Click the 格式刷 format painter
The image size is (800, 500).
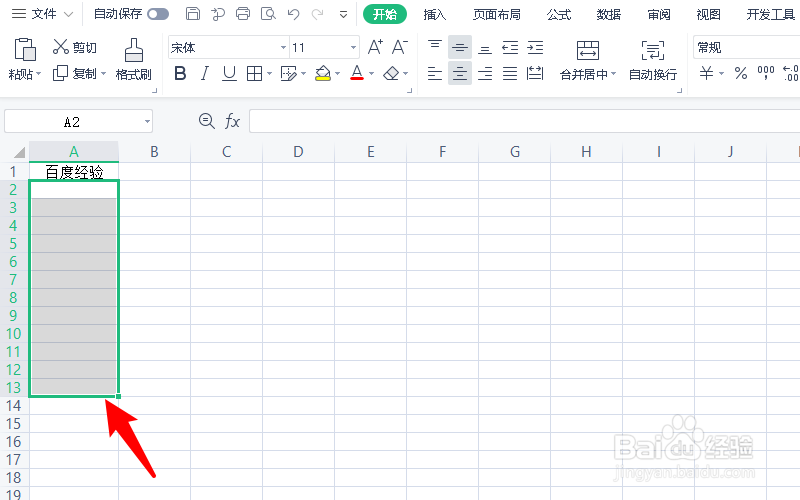(x=134, y=60)
